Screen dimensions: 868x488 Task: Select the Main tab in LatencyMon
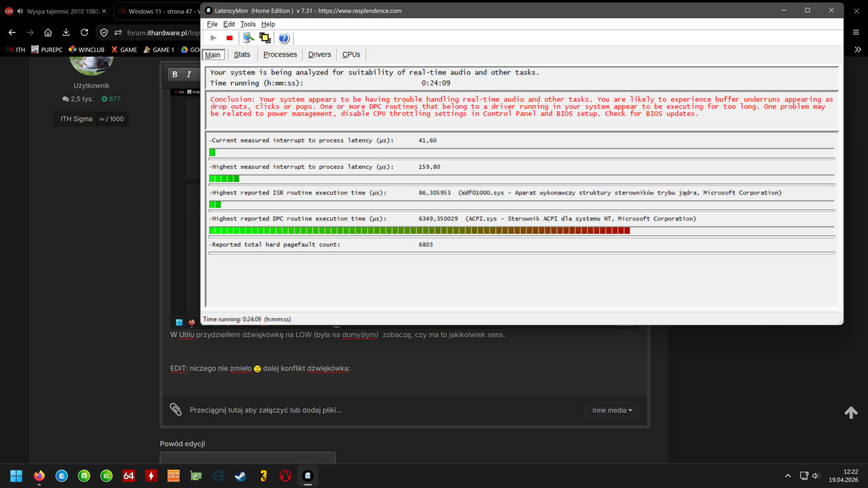pyautogui.click(x=213, y=55)
